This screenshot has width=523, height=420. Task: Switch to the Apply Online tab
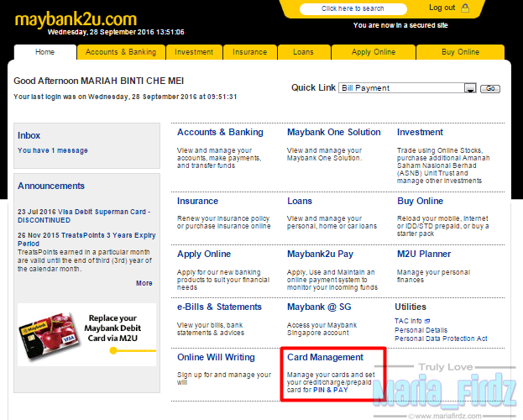[x=374, y=52]
